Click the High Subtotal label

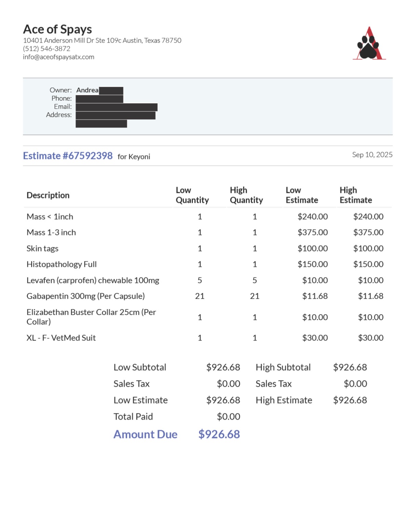click(283, 368)
